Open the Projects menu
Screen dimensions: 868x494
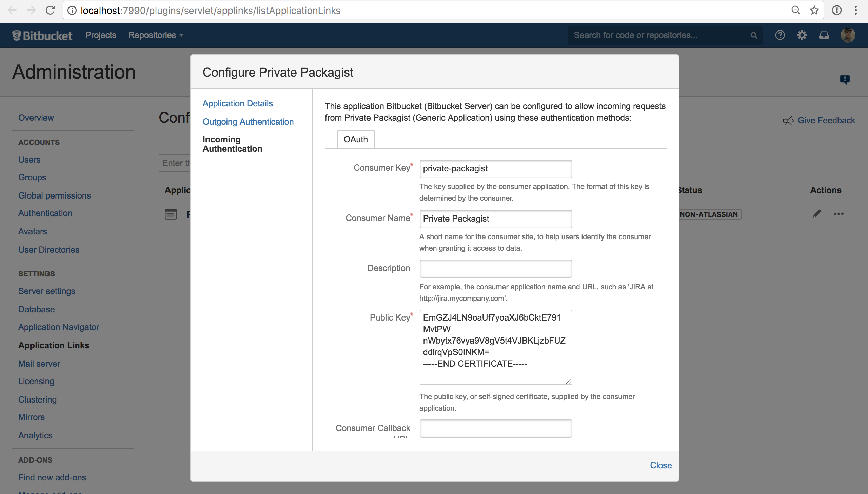pos(100,35)
